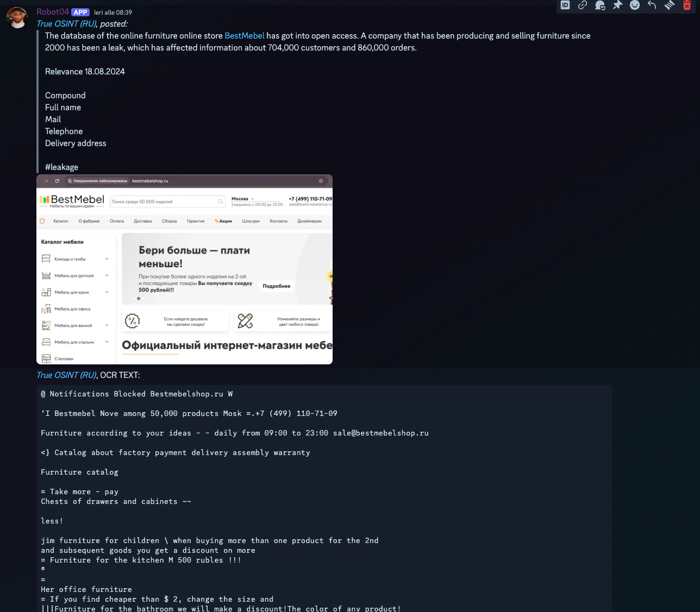Delete the message with the red trash icon
Screen dimensions: 700x612
click(x=687, y=5)
